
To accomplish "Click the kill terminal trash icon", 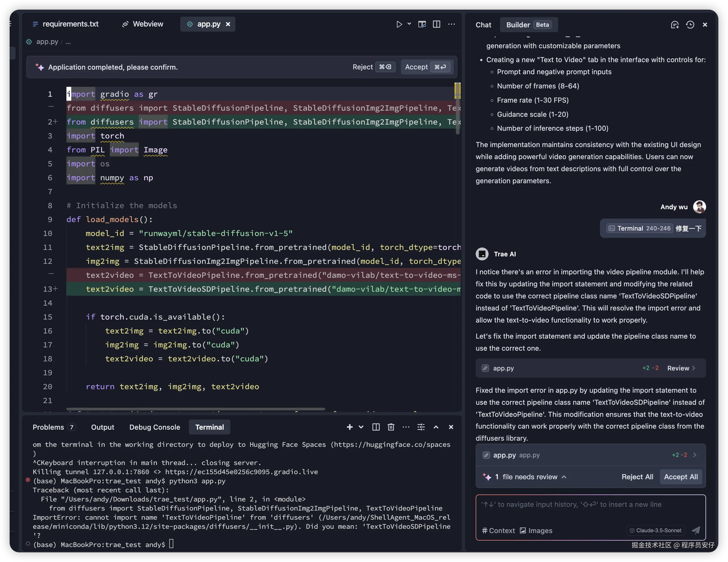I will pos(391,427).
